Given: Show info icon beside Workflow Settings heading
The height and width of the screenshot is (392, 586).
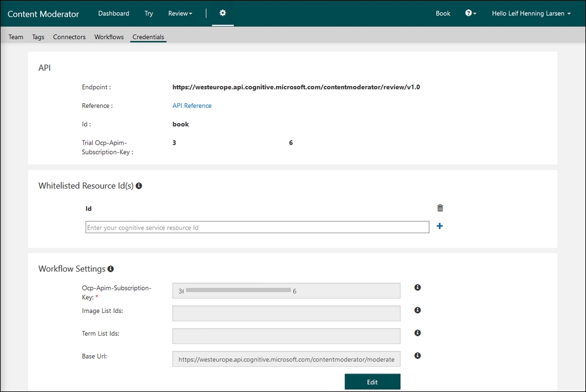Looking at the screenshot, I should pos(110,269).
